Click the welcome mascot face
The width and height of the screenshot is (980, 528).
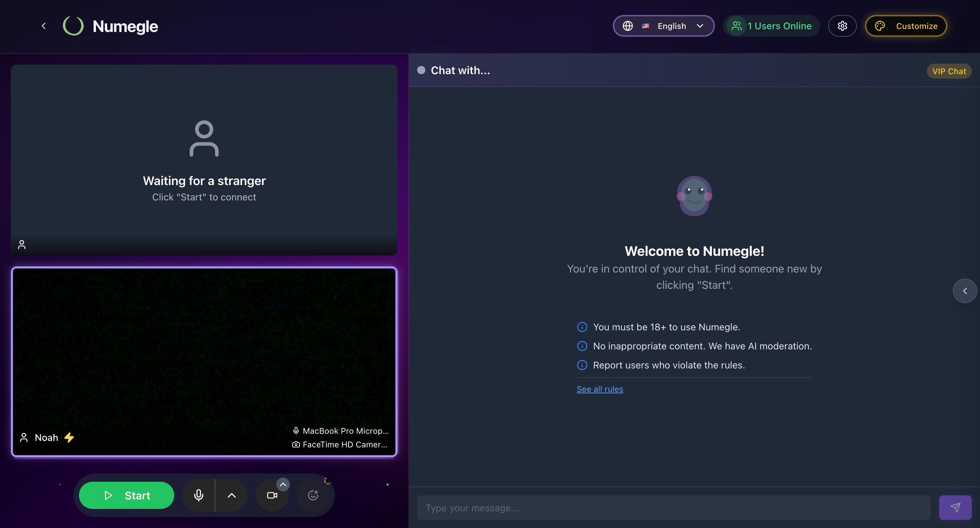[x=694, y=196]
